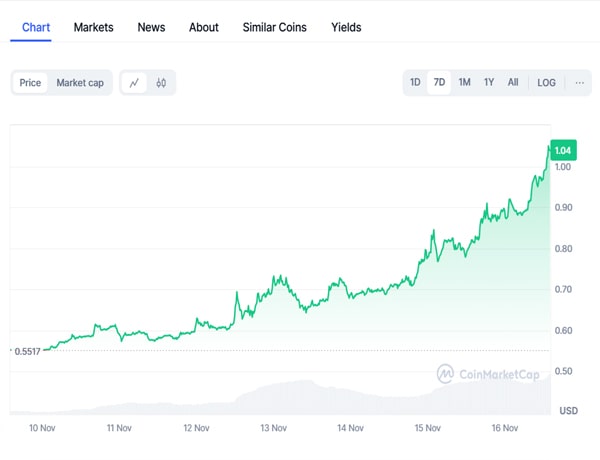Toggle LOG scale on chart
The height and width of the screenshot is (460, 600).
[546, 83]
